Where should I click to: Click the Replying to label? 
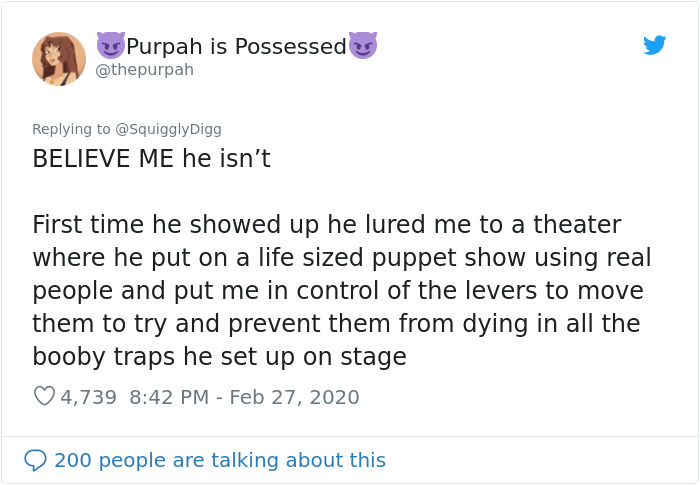[72, 129]
